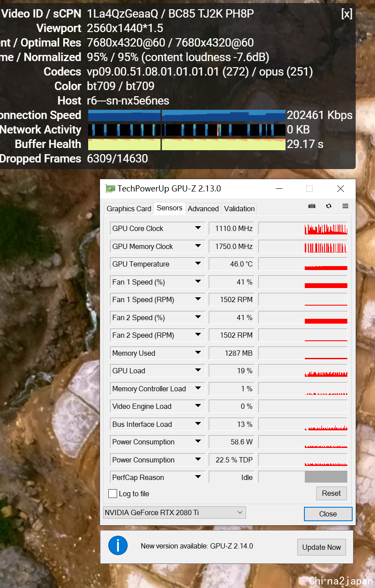Click the TechPowerUp GPU-Z 2.13.0 window title
The image size is (375, 588).
click(x=169, y=189)
